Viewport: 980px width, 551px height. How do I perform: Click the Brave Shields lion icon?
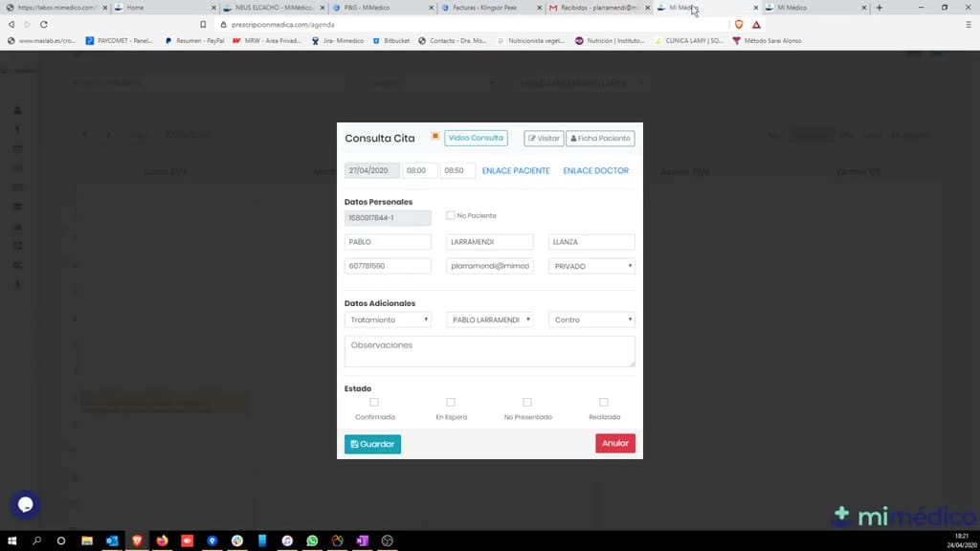coord(739,24)
